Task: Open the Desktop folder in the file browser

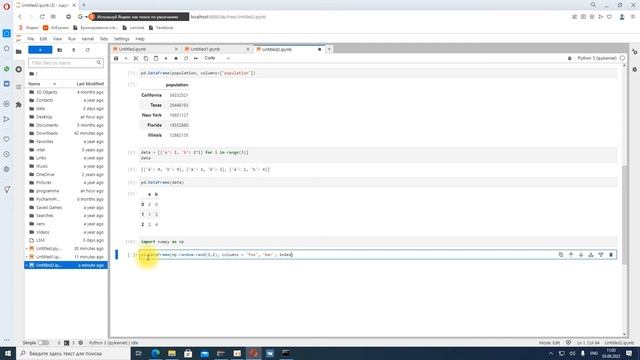Action: [x=44, y=117]
